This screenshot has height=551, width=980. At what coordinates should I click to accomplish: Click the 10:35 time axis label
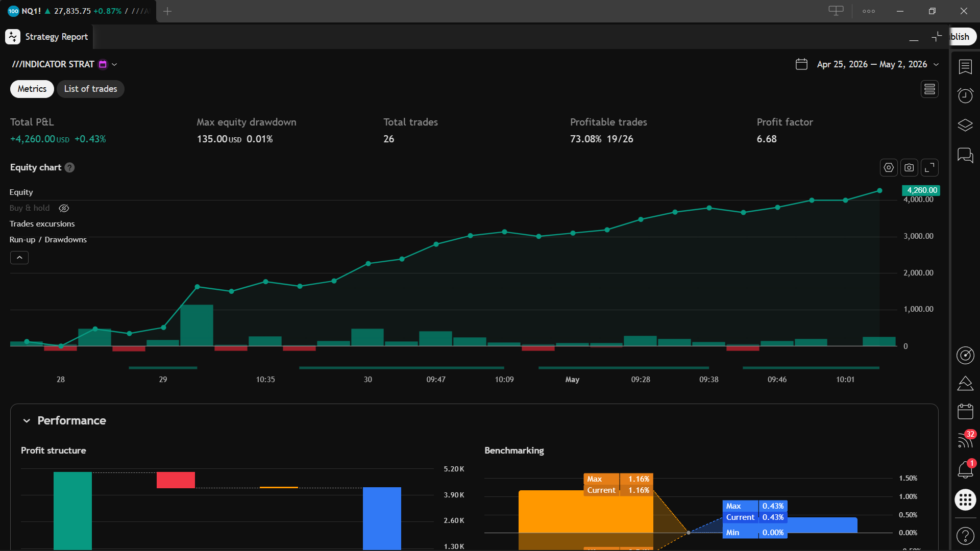pyautogui.click(x=265, y=380)
